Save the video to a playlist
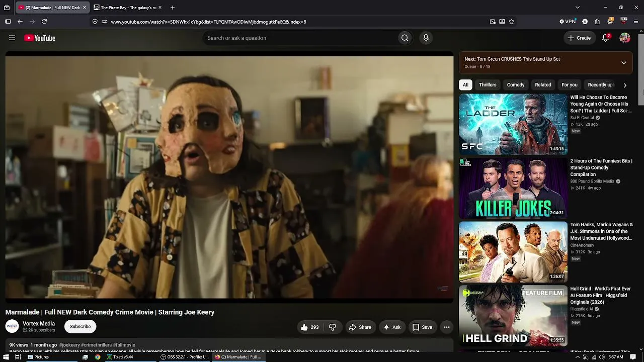 tap(423, 327)
